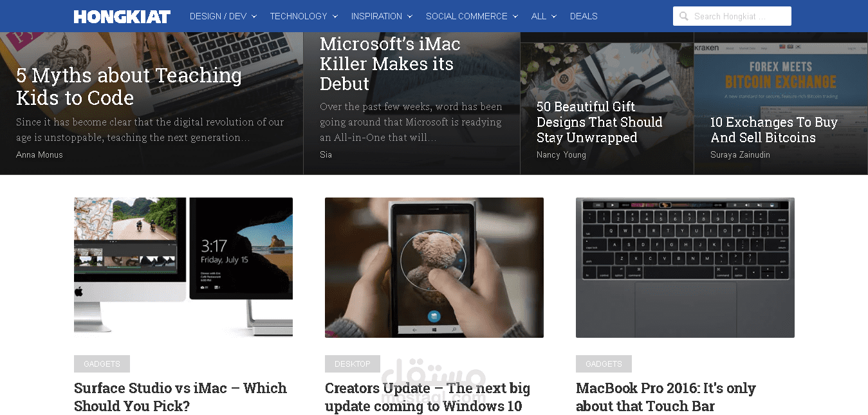Screen dimensions: 868x415
Task: Click the HONGKIAT logo
Action: click(x=122, y=16)
